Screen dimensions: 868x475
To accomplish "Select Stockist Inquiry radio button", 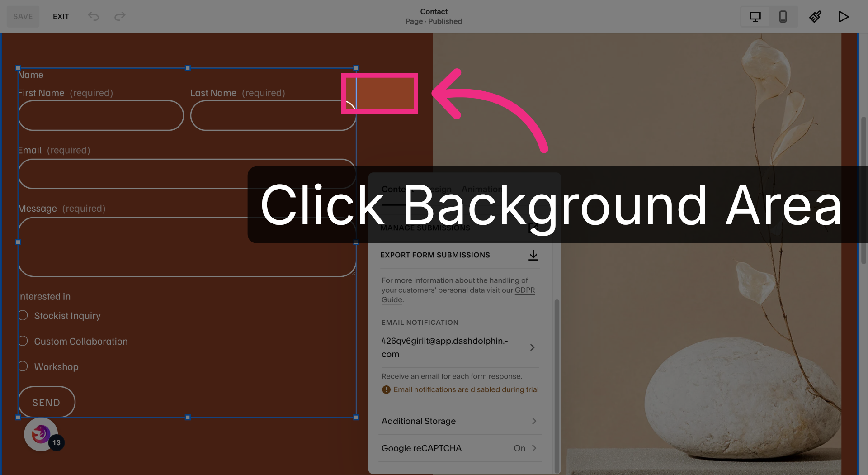I will pos(23,315).
